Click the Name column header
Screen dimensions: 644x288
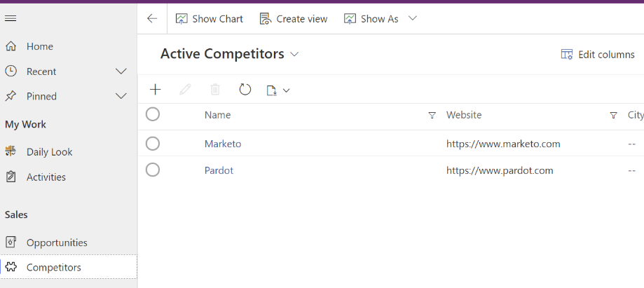[218, 115]
